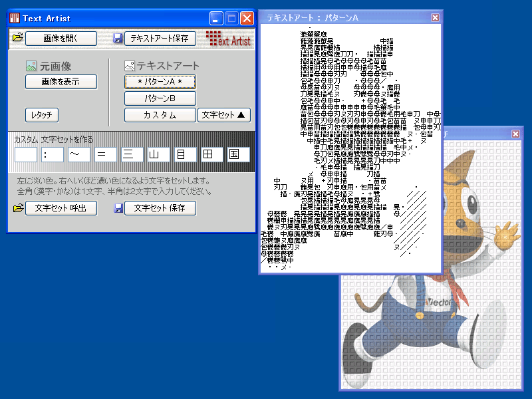Click the character field containing ：
The width and height of the screenshot is (532, 399).
click(53, 154)
